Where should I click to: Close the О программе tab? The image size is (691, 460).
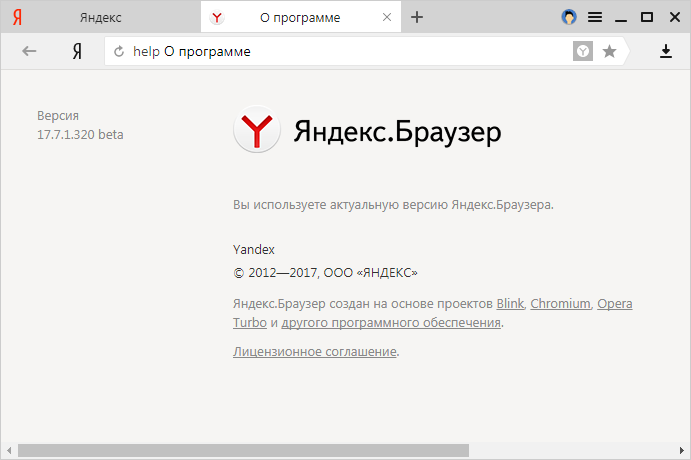point(387,17)
